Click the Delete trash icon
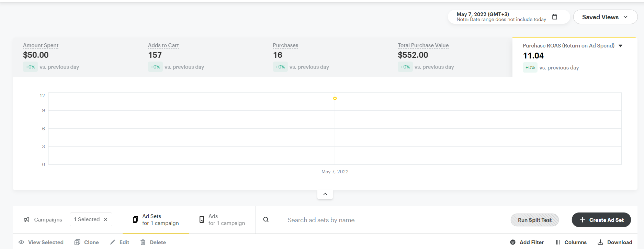The image size is (644, 249). pyautogui.click(x=143, y=242)
